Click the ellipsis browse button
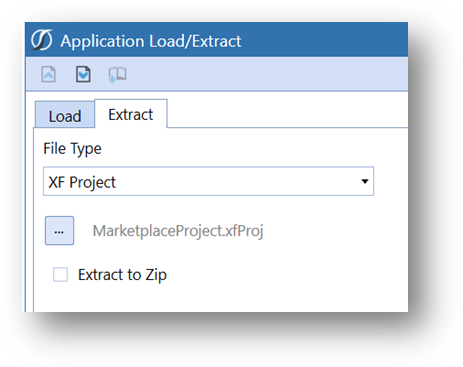Image resolution: width=463 pixels, height=367 pixels. coord(59,231)
